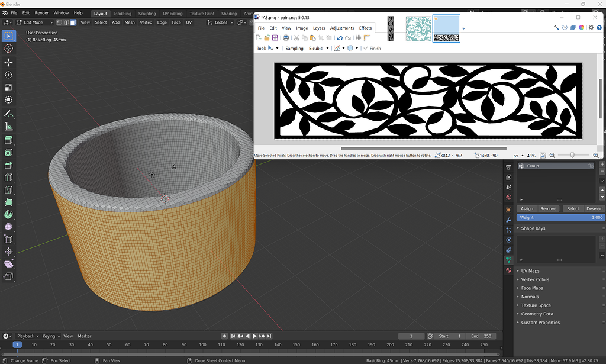Select the Spin tool

(8, 214)
